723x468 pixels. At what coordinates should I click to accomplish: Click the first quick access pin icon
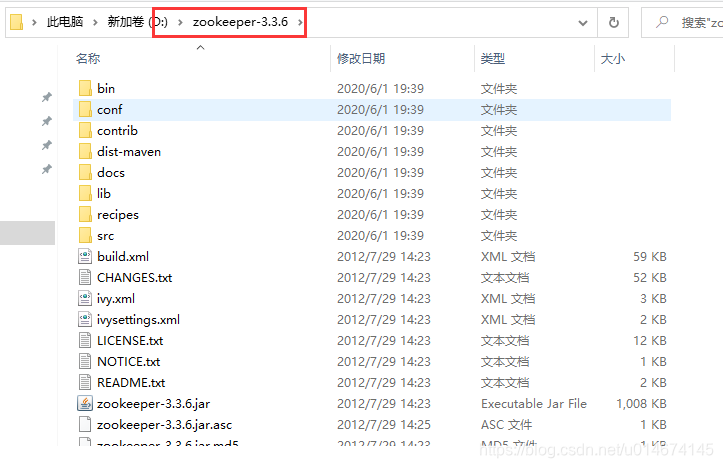click(x=47, y=97)
